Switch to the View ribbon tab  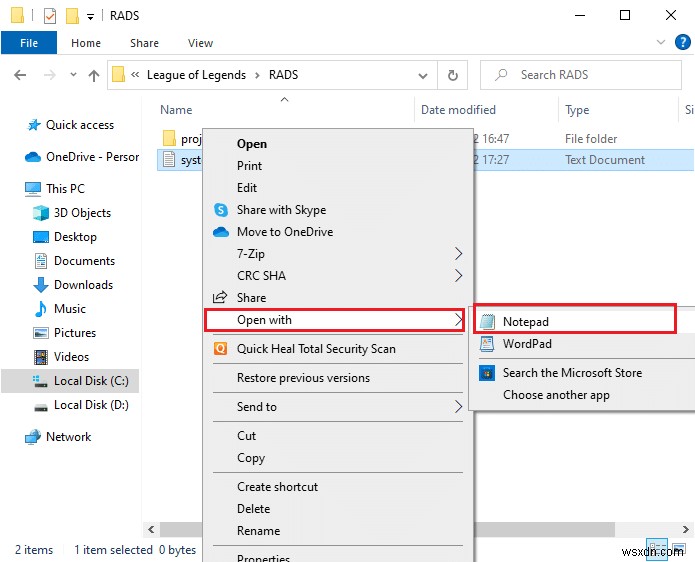pyautogui.click(x=200, y=43)
